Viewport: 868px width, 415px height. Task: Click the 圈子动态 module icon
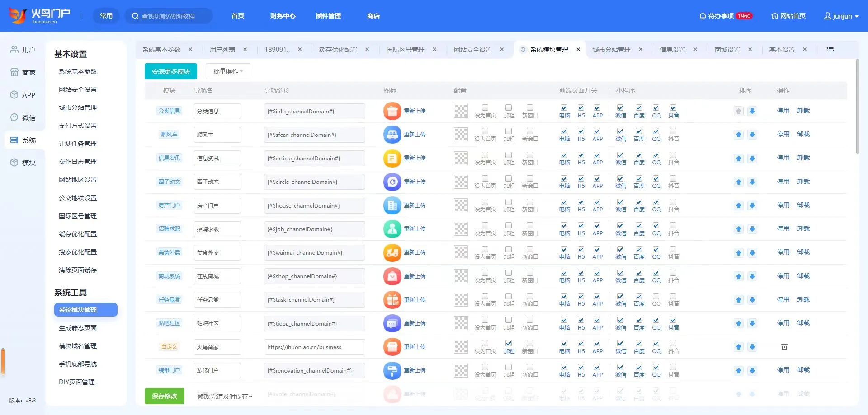pos(392,182)
